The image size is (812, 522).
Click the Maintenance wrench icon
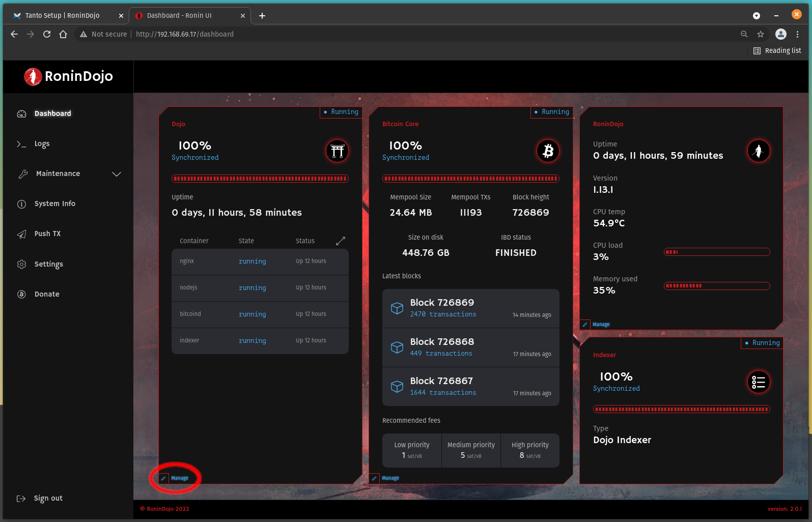[x=23, y=174]
